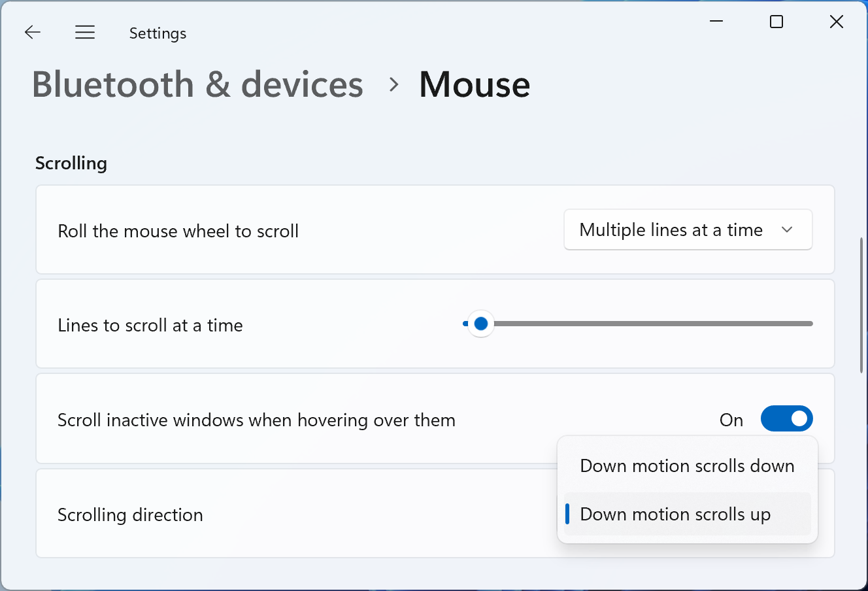Select Down motion scrolls down option
This screenshot has width=868, height=591.
tap(687, 465)
